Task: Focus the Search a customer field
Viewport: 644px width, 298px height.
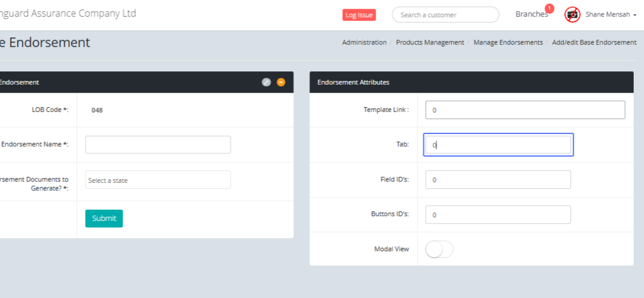Action: tap(445, 15)
